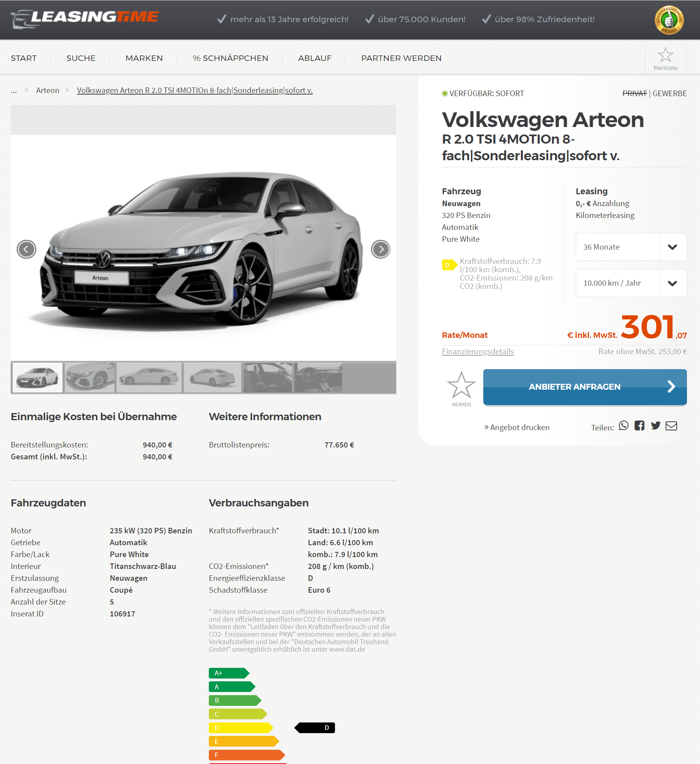Click the chevron of the km / Jahr selector

pyautogui.click(x=672, y=283)
